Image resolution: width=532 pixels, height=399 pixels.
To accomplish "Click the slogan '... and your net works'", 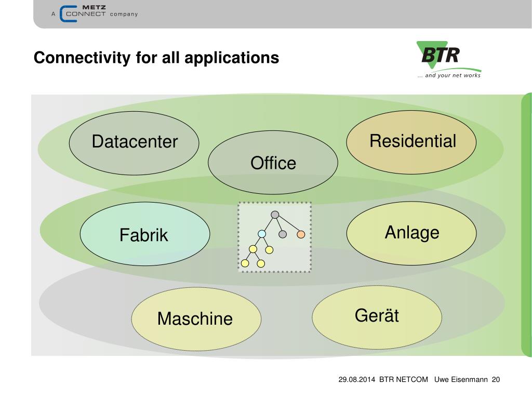I will point(449,75).
